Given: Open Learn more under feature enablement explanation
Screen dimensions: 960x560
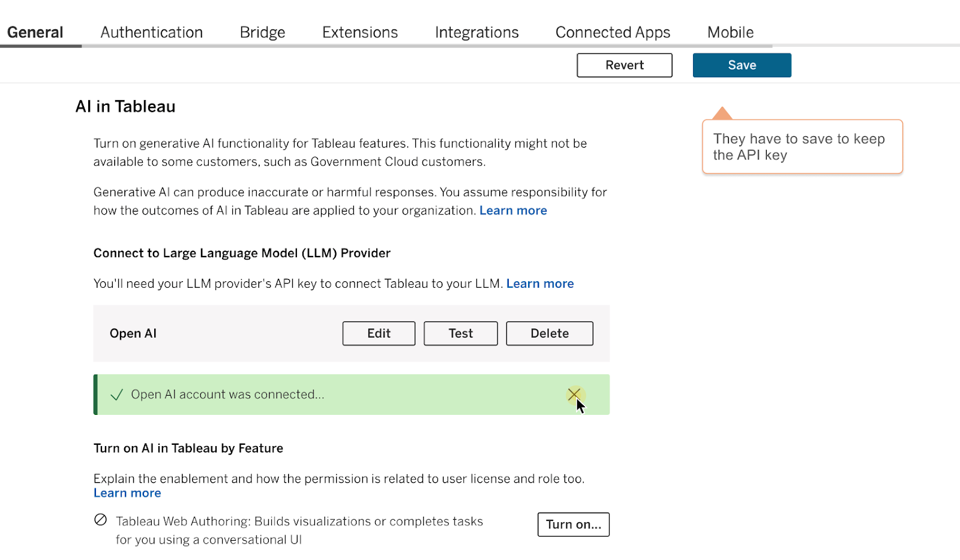Looking at the screenshot, I should pyautogui.click(x=127, y=492).
